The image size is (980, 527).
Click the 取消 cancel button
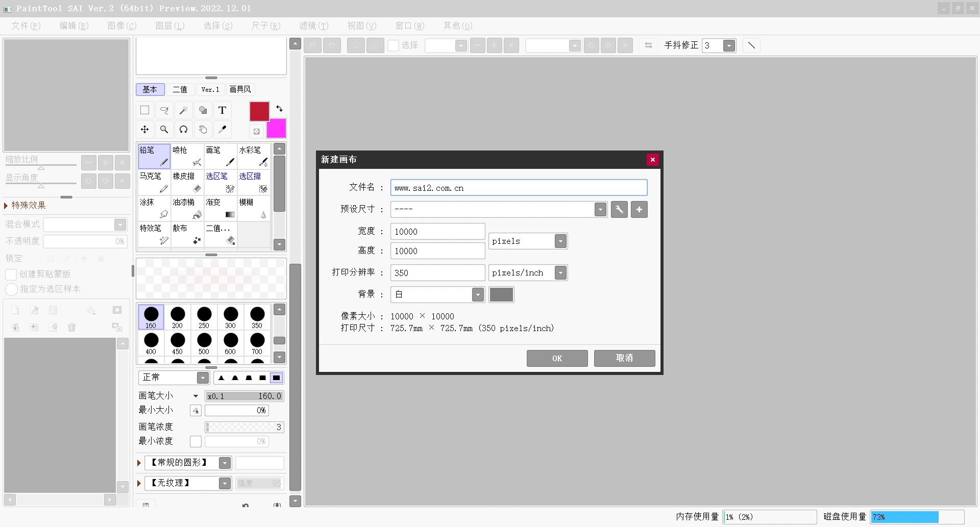tap(625, 358)
